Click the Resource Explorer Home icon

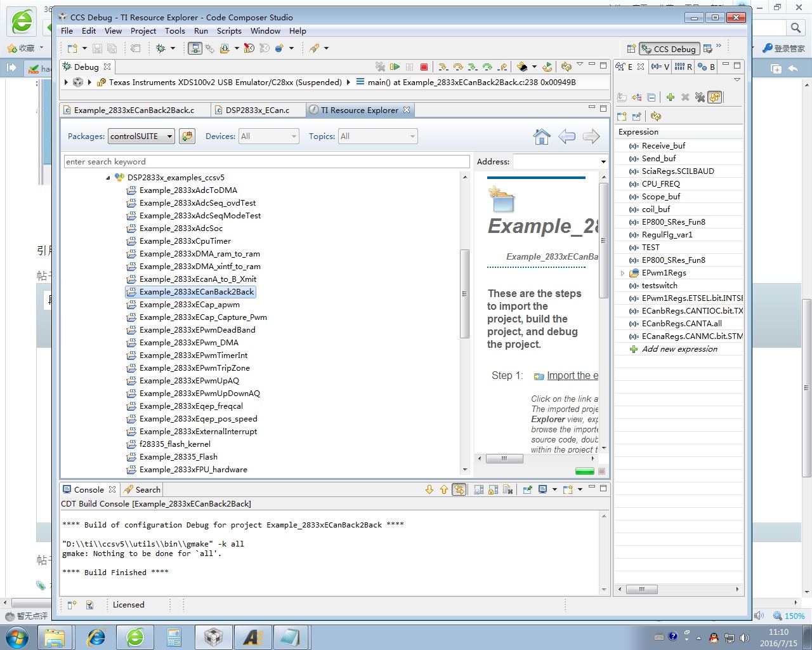(542, 136)
